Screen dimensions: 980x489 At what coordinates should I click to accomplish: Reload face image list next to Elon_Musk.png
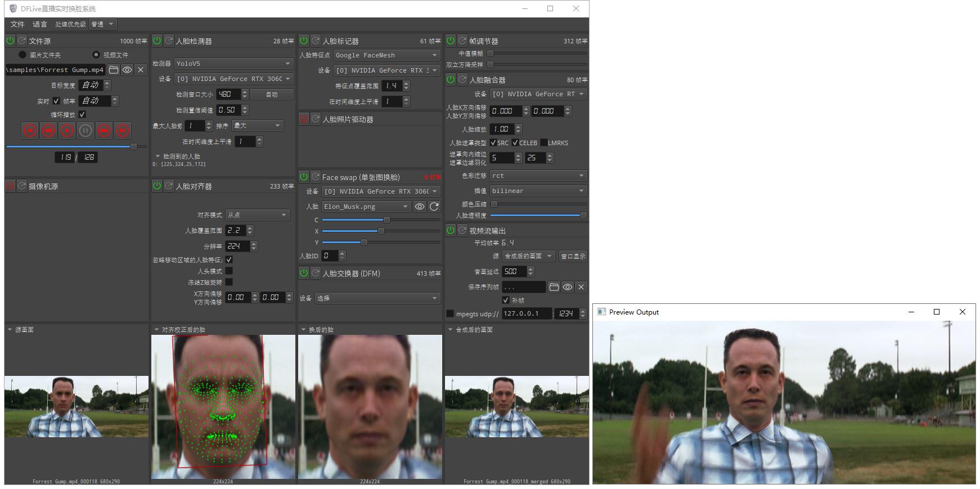click(x=434, y=207)
